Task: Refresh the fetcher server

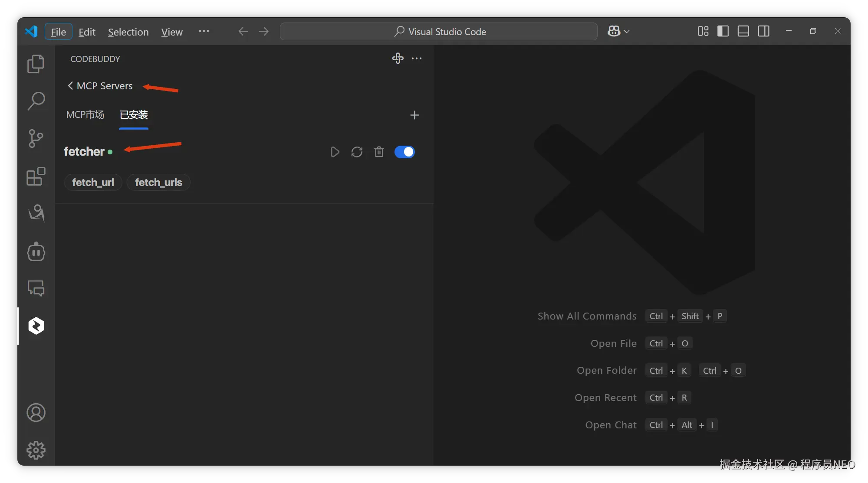Action: click(357, 152)
